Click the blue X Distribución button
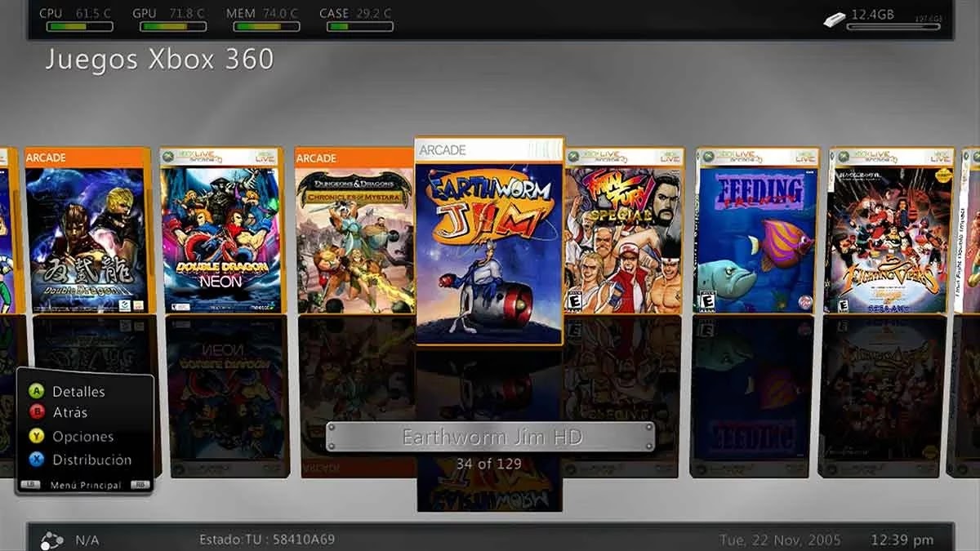Image resolution: width=980 pixels, height=551 pixels. [x=36, y=460]
